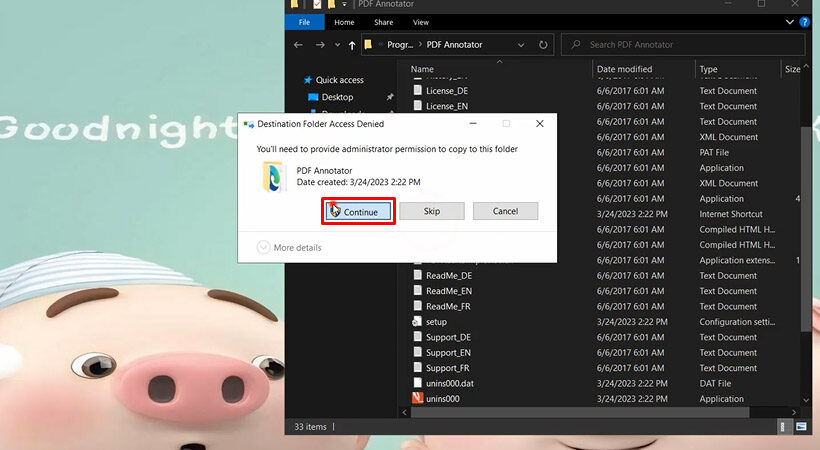Go up one folder level arrow
This screenshot has width=820, height=450.
click(x=352, y=45)
